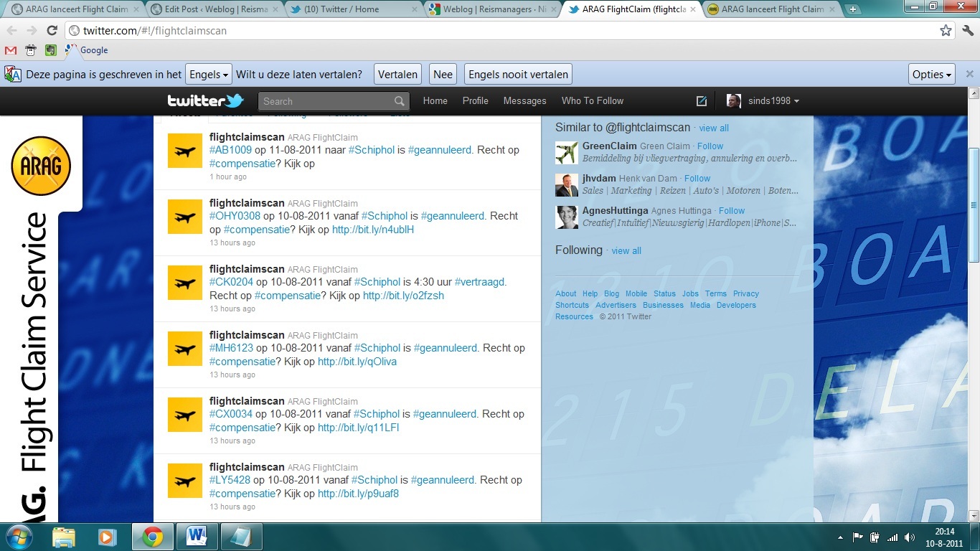Click plane avatar of #OHY0308 tweet
This screenshot has height=551, width=980.
point(185,217)
